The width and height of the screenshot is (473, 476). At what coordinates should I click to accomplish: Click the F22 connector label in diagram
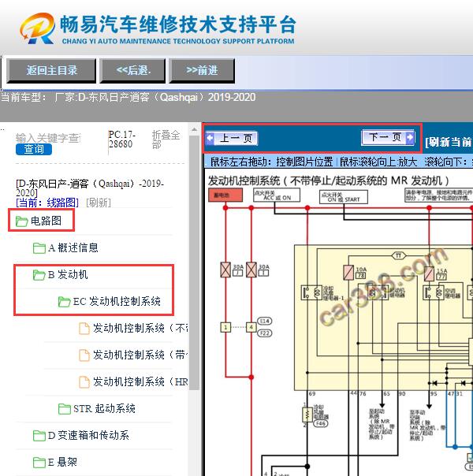[x=265, y=333]
